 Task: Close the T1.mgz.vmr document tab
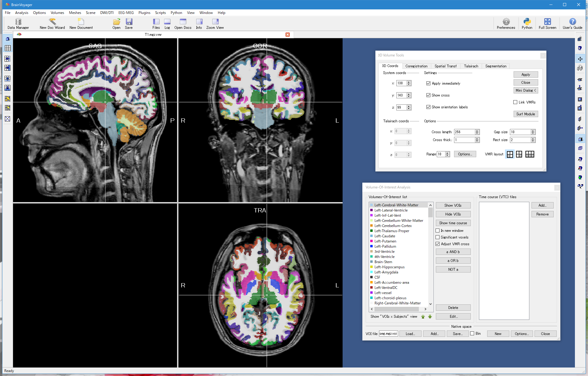click(288, 35)
